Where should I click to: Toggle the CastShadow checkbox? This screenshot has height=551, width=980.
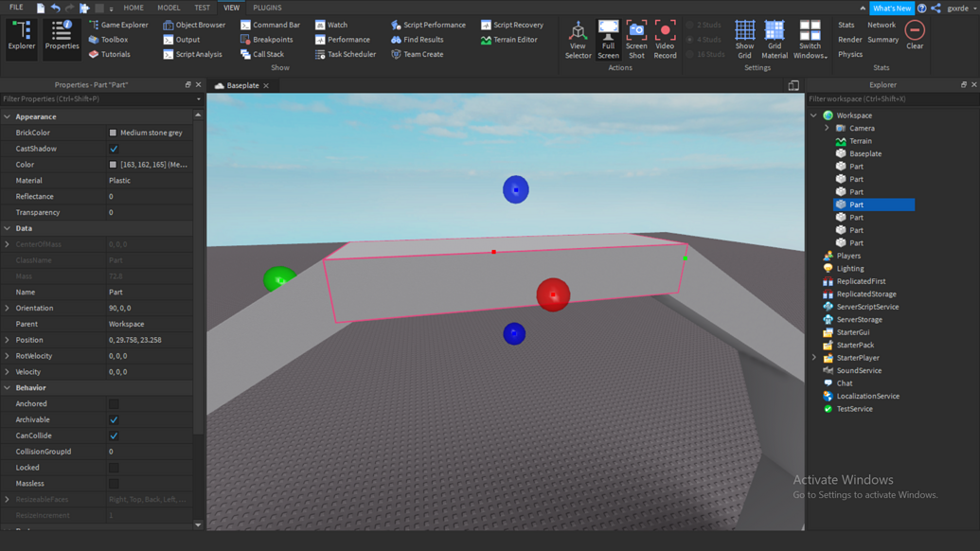click(114, 149)
